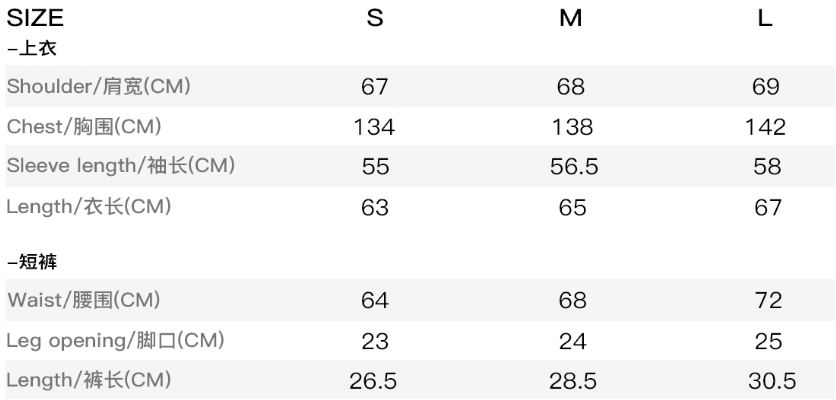Viewport: 836px width, 400px height.
Task: Click the Length/衣长(CM) row label
Action: (x=89, y=208)
